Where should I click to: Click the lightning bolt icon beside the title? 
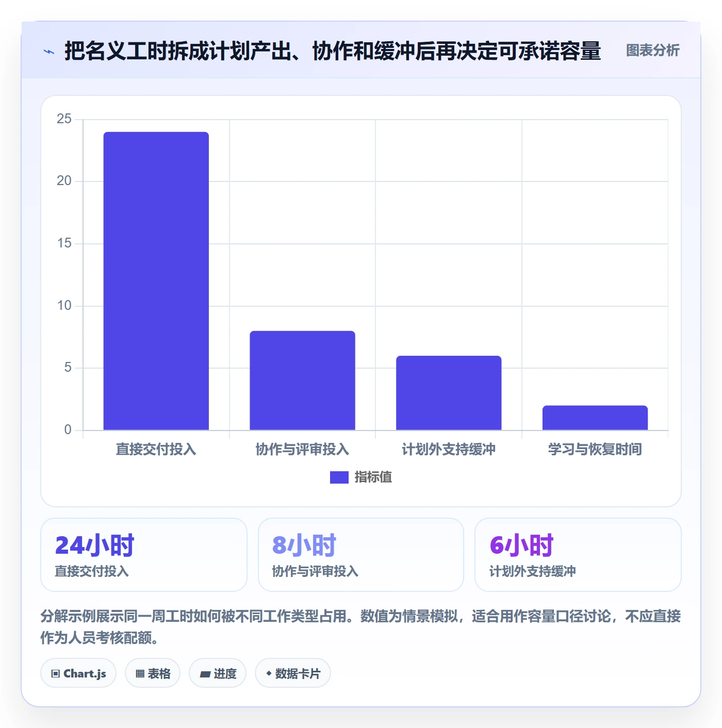49,52
